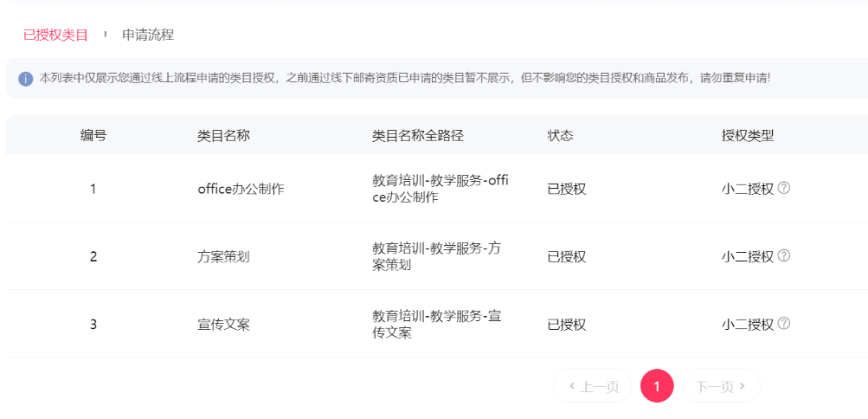This screenshot has width=868, height=419.
Task: Click the 类目名称全路径 column header
Action: click(418, 136)
